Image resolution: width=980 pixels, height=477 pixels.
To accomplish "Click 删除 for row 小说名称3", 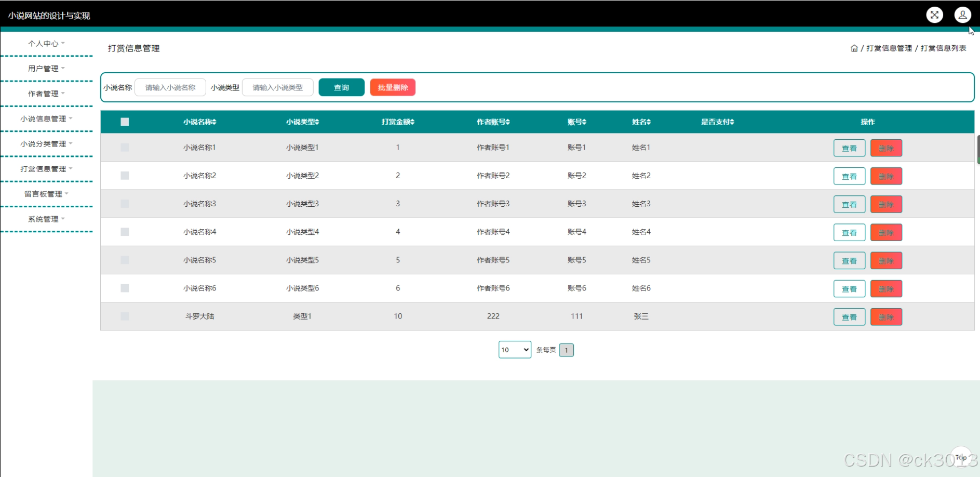I will coord(886,204).
